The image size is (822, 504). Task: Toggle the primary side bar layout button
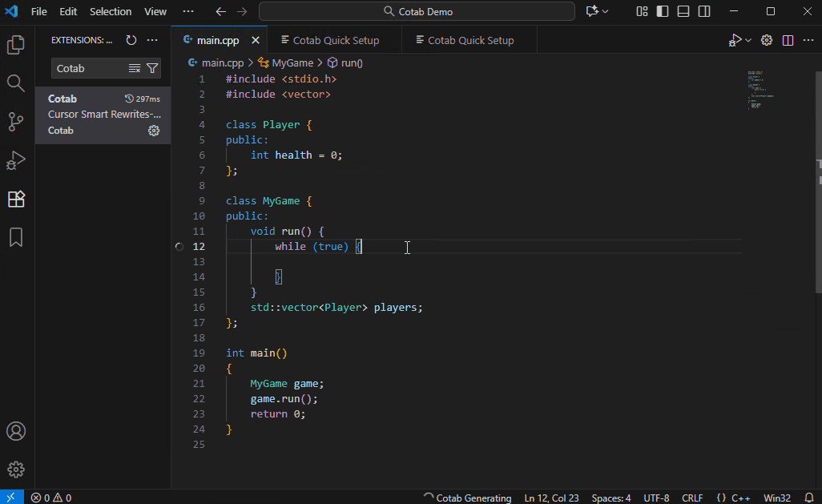(663, 11)
